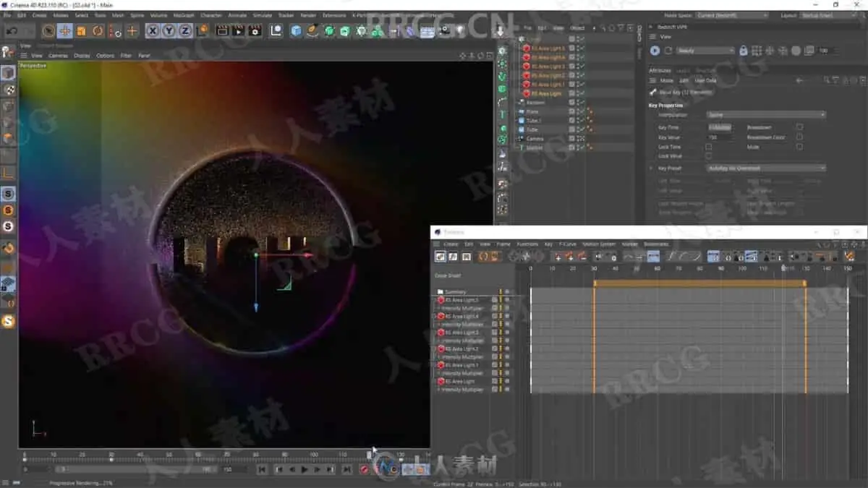Viewport: 868px width, 488px height.
Task: Click the Timeline add keyframe icon
Action: 558,257
